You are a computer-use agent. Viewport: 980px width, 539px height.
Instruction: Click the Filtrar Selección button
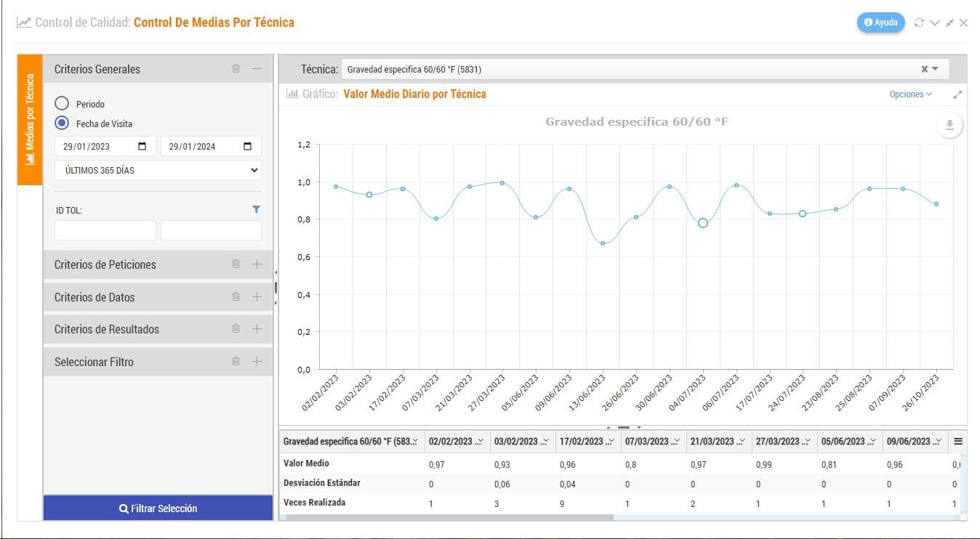(x=158, y=508)
